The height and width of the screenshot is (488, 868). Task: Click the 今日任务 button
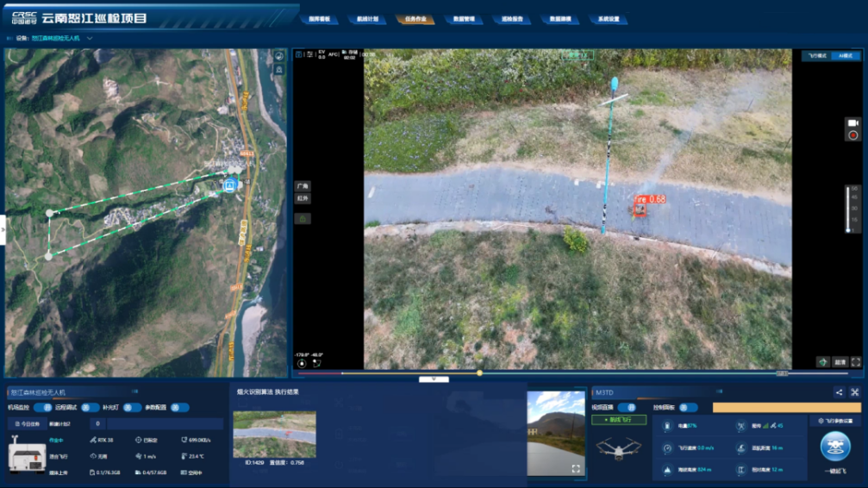pos(27,423)
